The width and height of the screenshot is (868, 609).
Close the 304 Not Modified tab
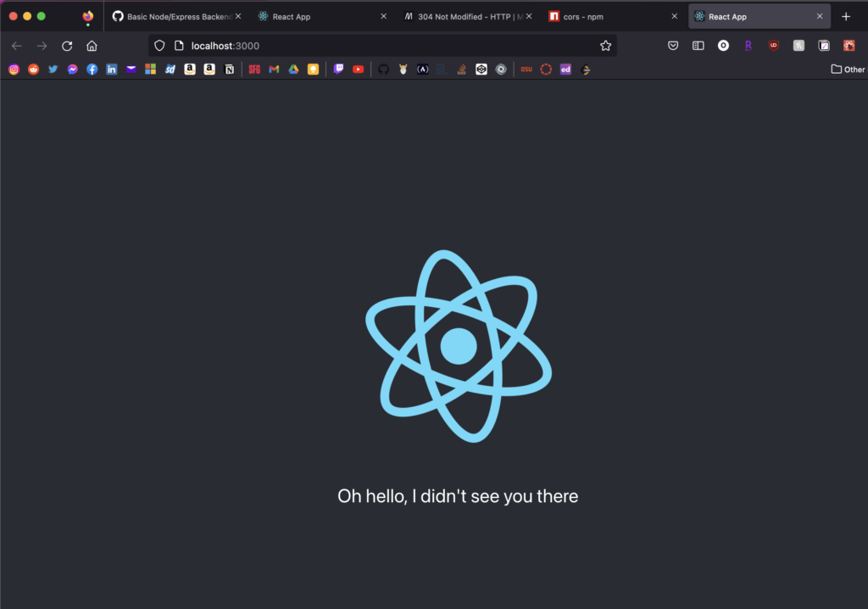(x=529, y=17)
